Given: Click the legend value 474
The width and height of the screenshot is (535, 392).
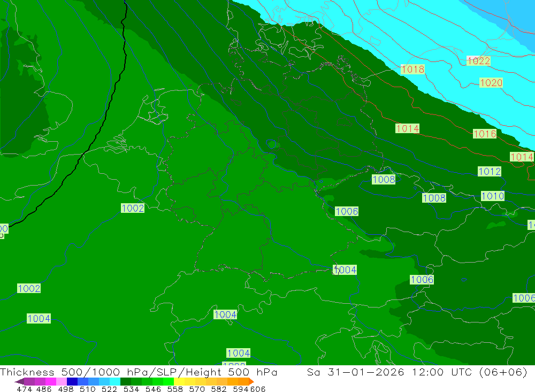Looking at the screenshot, I should 24,389.
